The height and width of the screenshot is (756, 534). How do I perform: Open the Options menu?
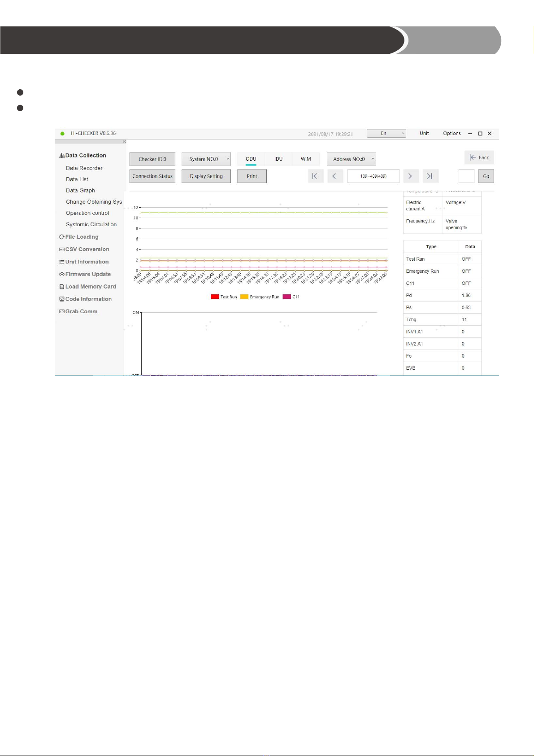tap(452, 133)
